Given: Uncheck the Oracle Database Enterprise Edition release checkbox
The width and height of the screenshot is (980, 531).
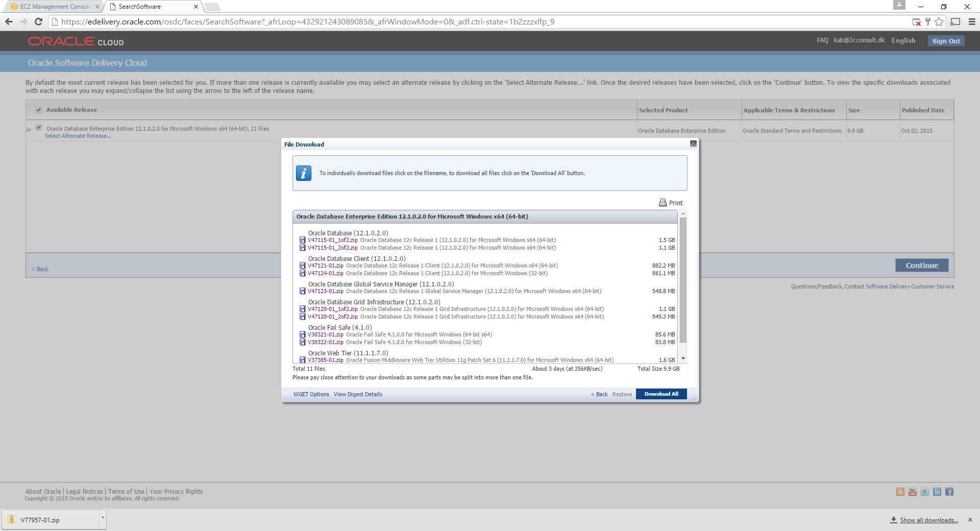Looking at the screenshot, I should click(x=39, y=128).
